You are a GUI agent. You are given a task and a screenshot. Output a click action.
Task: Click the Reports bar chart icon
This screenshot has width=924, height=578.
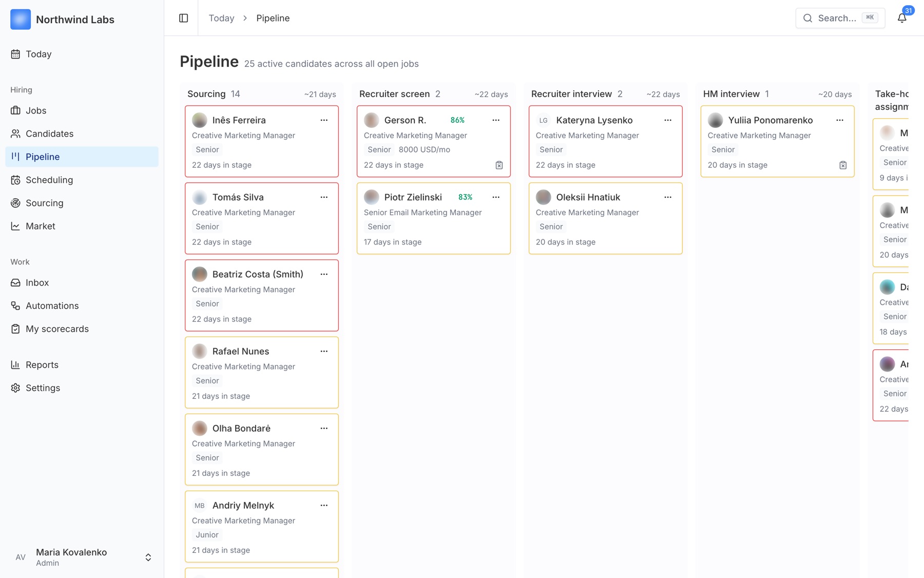point(15,365)
